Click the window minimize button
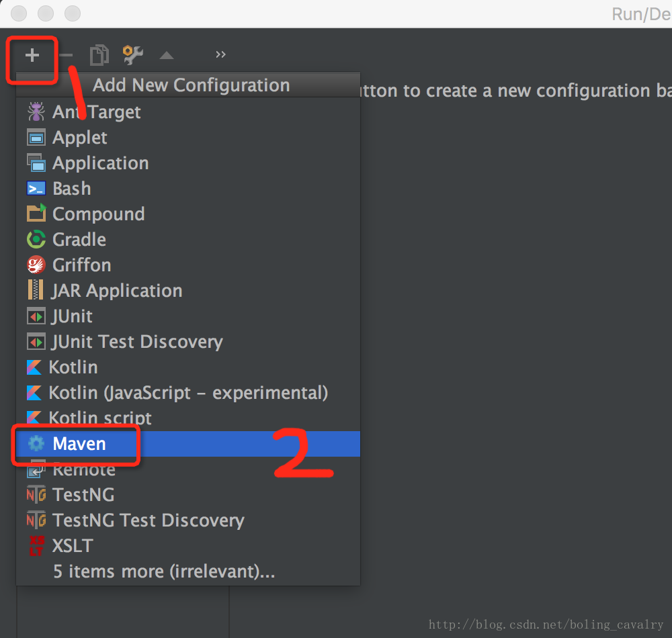 (46, 13)
